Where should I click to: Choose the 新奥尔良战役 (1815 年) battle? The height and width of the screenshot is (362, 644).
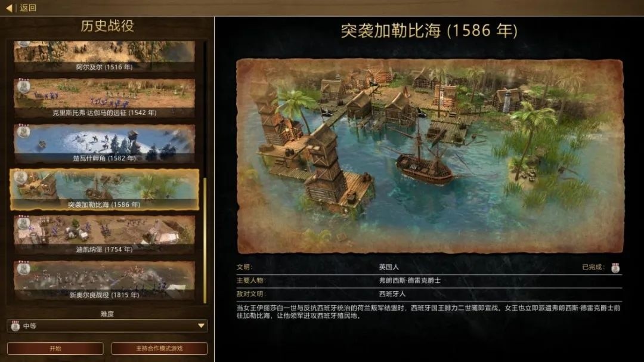pos(104,280)
